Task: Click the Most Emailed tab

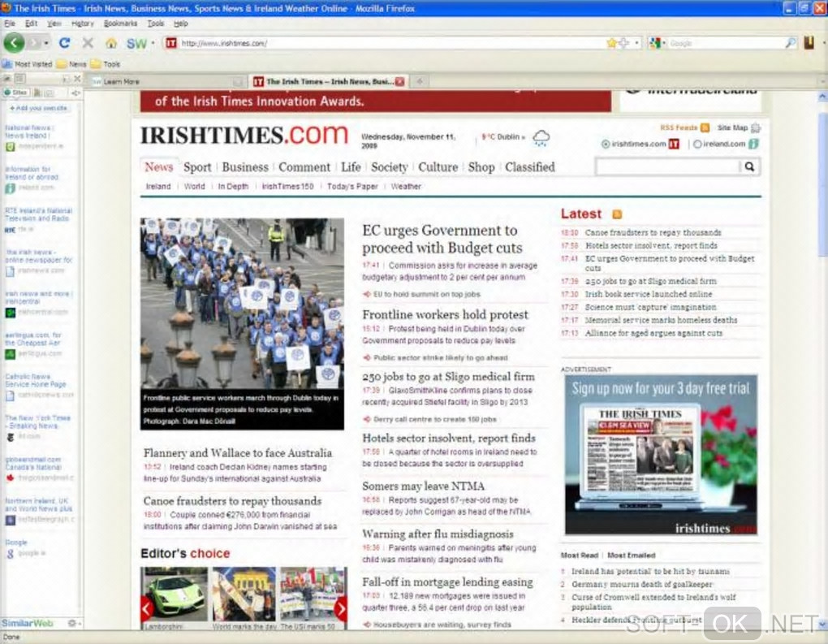Action: pyautogui.click(x=631, y=555)
